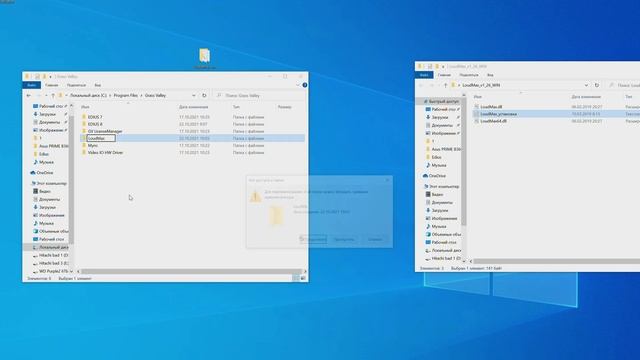Screen dimensions: 640x360
Task: Click the search field in Grass Valley window
Action: [260, 96]
